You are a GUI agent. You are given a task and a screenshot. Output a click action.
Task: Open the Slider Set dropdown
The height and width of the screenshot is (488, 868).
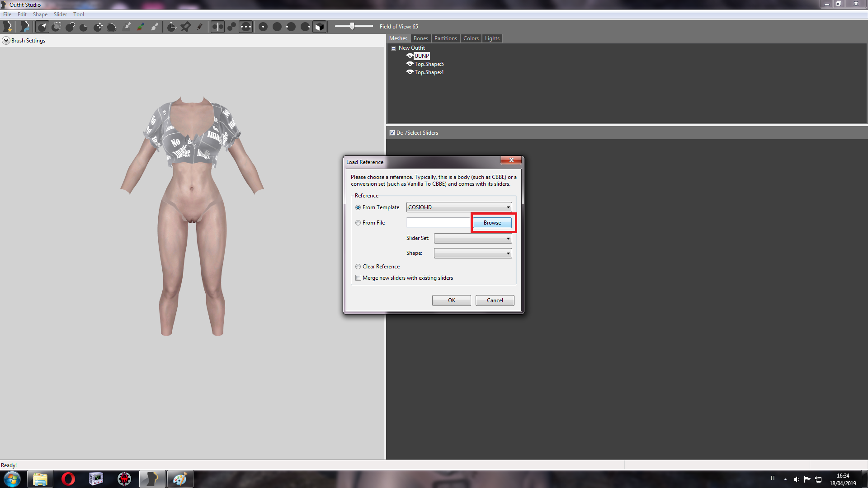coord(473,238)
